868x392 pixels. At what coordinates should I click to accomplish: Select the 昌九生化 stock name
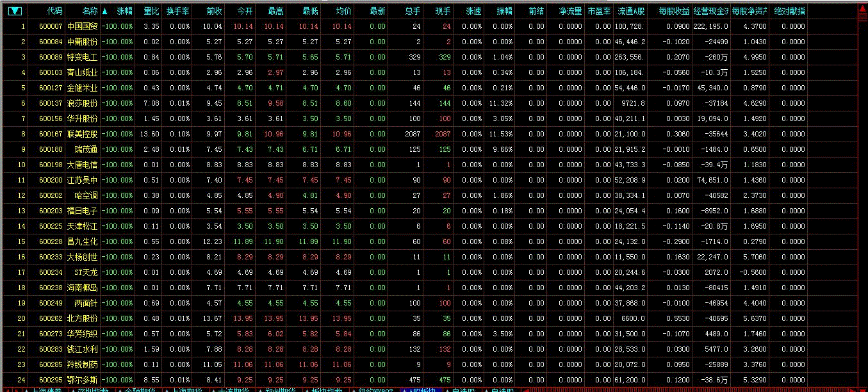(x=83, y=241)
